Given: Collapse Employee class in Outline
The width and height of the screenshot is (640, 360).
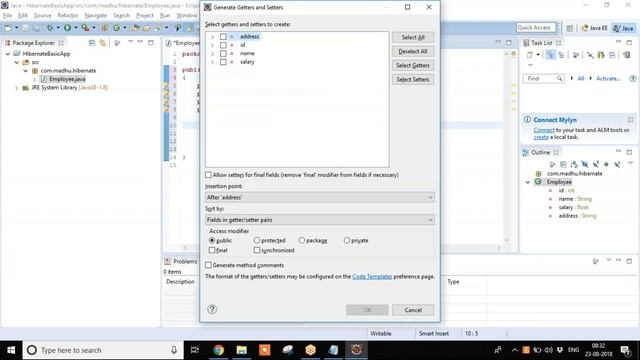Looking at the screenshot, I should [x=528, y=182].
